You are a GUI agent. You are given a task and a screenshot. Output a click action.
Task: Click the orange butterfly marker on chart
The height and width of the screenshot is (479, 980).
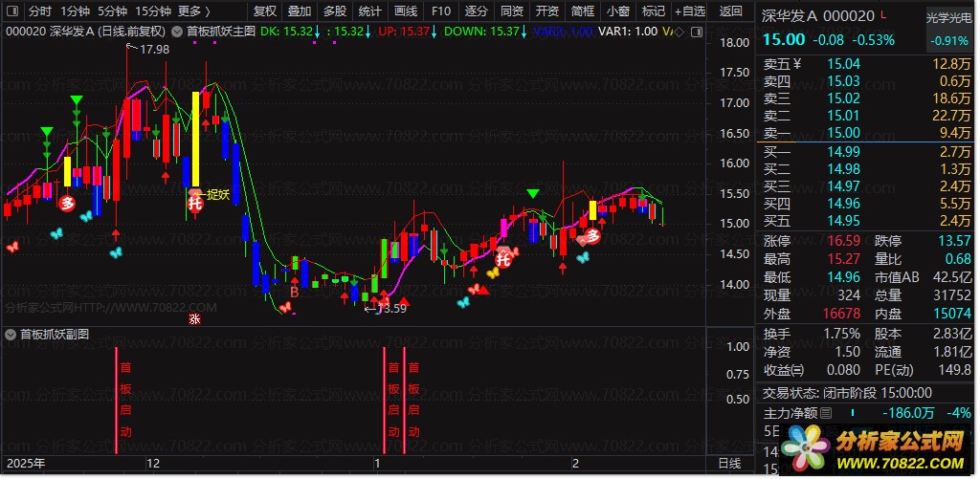(493, 272)
